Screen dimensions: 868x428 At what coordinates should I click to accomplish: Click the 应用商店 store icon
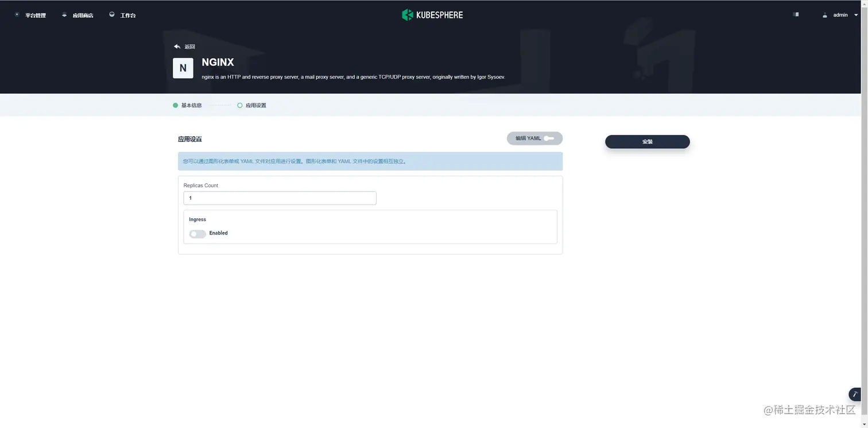point(64,15)
